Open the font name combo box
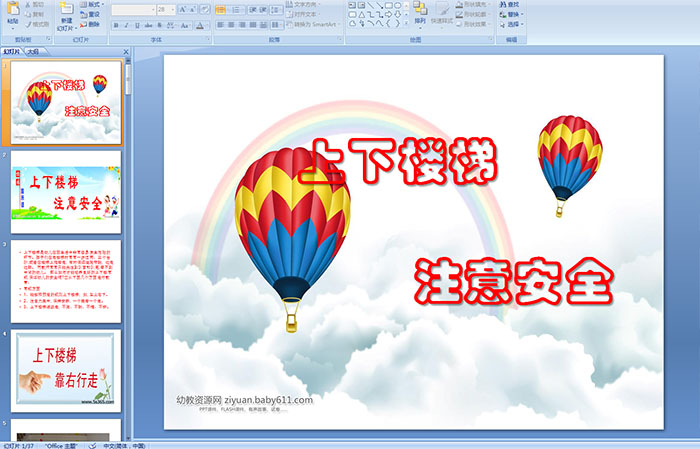The height and width of the screenshot is (449, 700). (133, 10)
